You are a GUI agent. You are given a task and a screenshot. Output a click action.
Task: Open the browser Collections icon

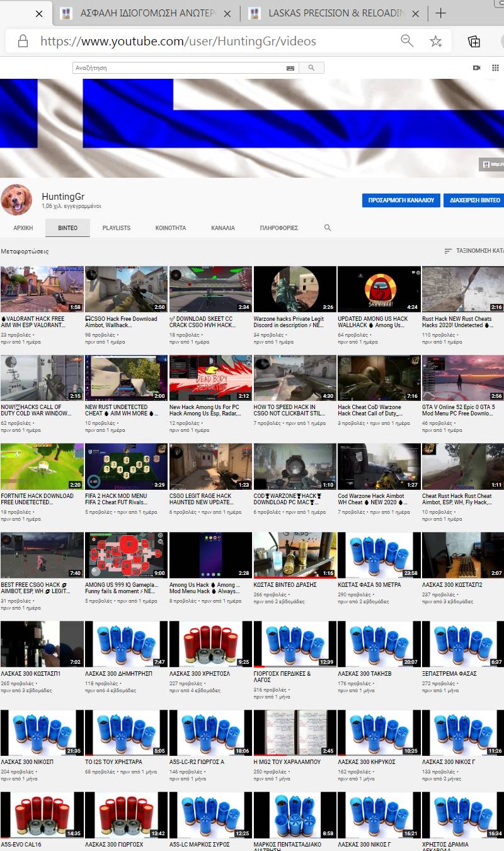point(474,42)
